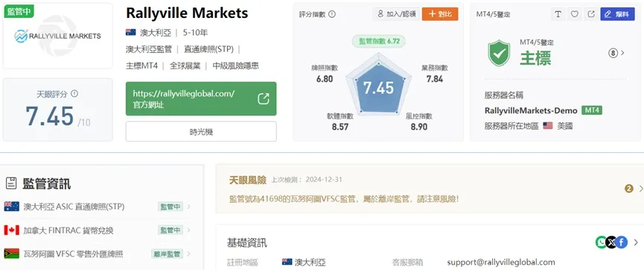Click the 風控指數 8.90 value
Viewport: 644px width, 270px height.
[419, 127]
